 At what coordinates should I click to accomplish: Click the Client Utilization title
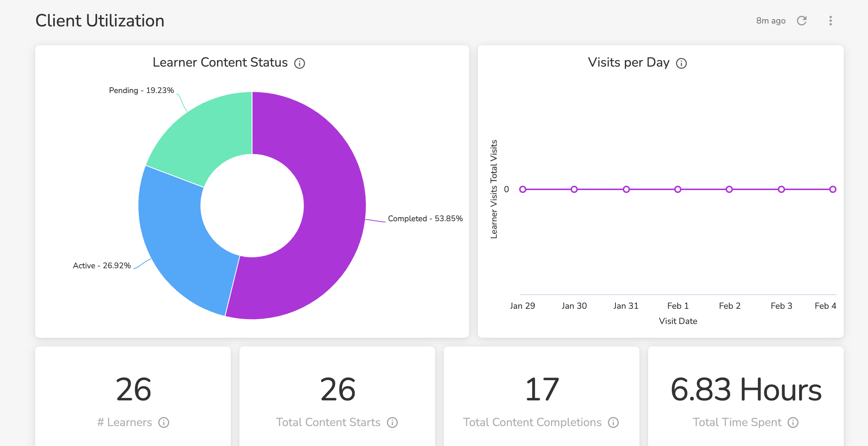(x=100, y=21)
